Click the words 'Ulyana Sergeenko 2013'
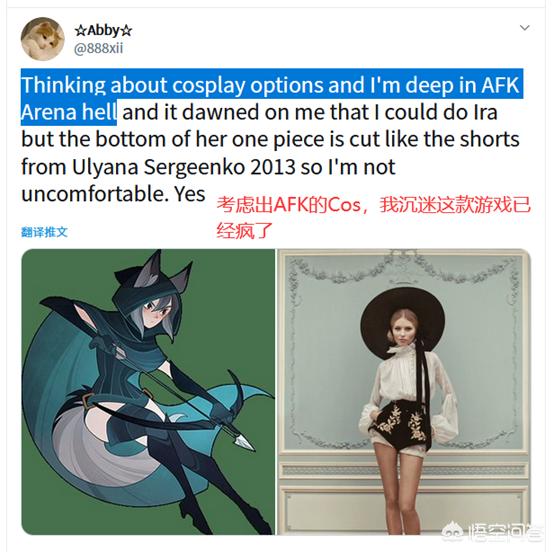 point(184,167)
